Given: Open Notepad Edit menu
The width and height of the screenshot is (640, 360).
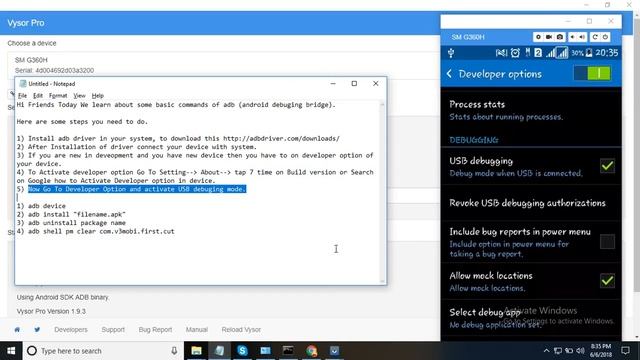Looking at the screenshot, I should pyautogui.click(x=38, y=96).
